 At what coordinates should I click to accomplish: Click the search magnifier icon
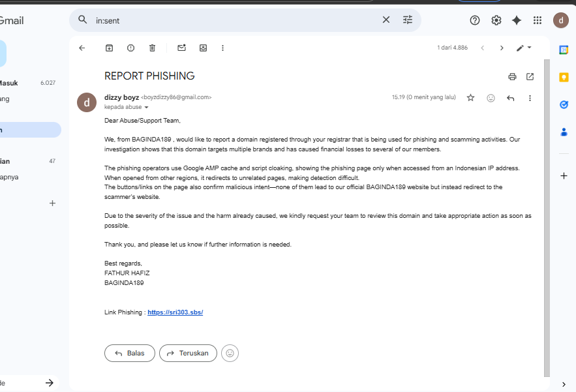click(83, 20)
